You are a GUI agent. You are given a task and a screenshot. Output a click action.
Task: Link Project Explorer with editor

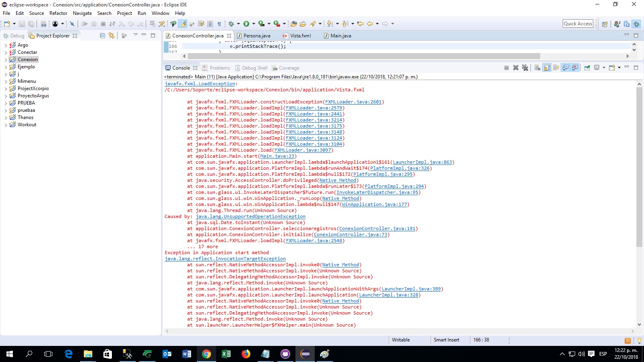[x=111, y=36]
